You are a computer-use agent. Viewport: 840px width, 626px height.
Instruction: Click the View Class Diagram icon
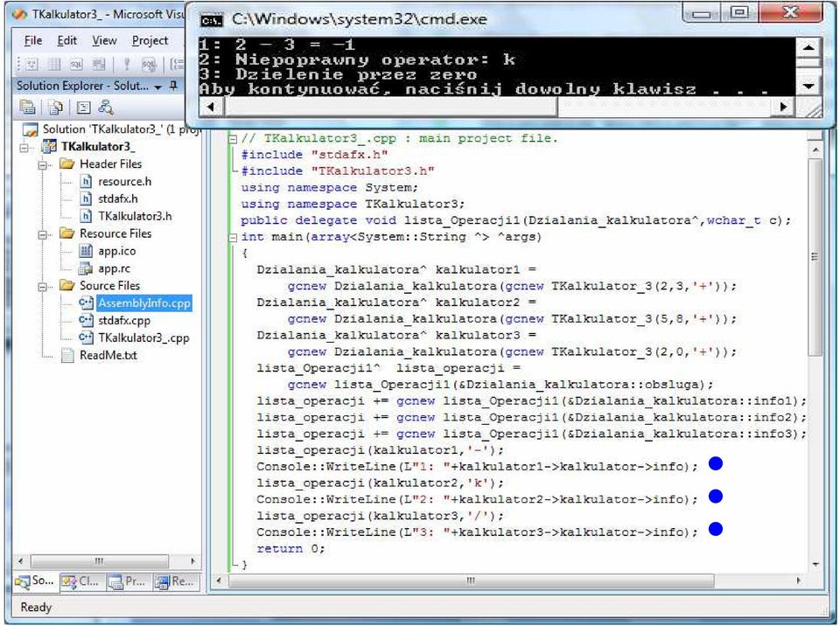[x=106, y=108]
